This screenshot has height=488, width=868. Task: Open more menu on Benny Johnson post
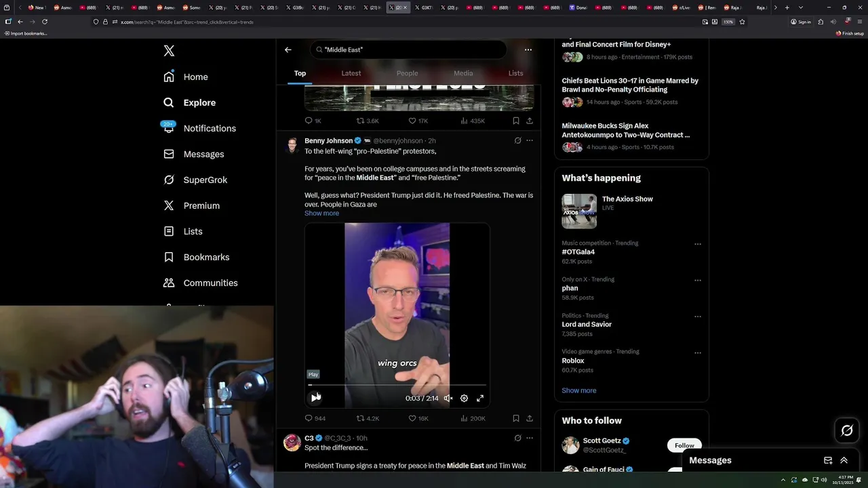(530, 140)
